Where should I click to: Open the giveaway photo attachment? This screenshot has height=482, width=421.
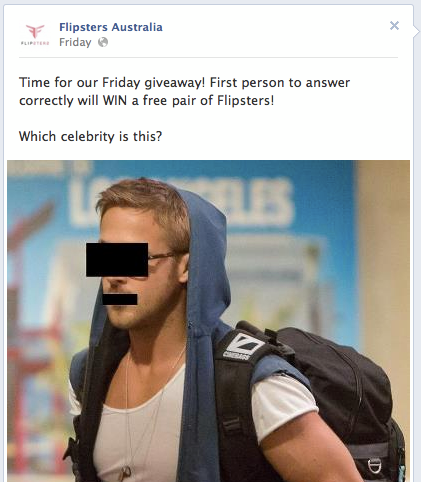(x=208, y=321)
